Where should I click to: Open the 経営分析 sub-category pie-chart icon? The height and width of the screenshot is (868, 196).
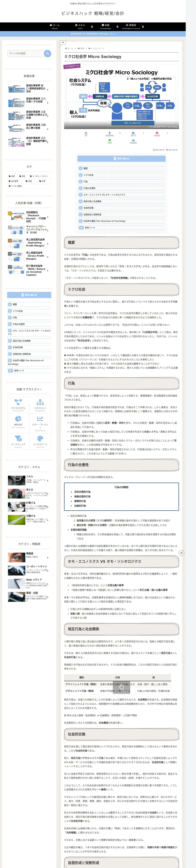click(18, 419)
